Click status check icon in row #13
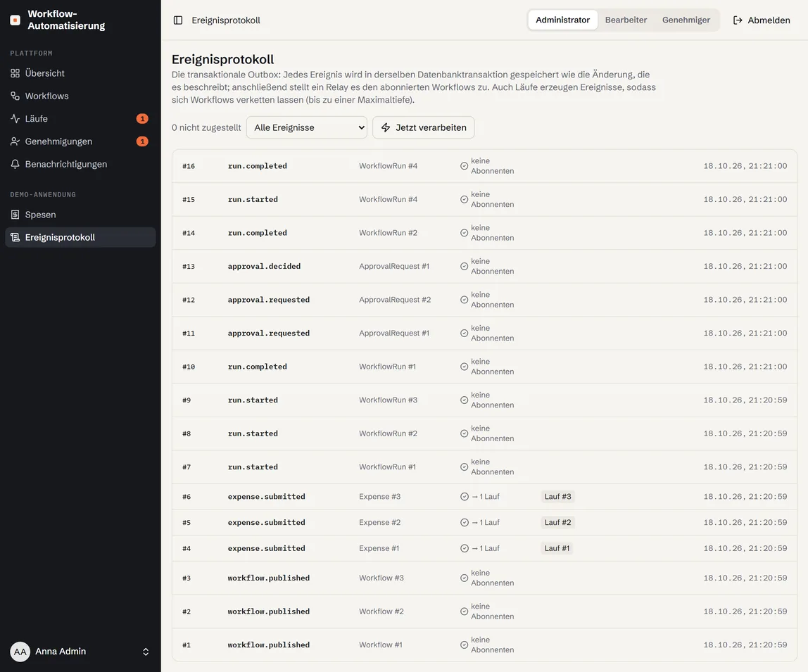The image size is (808, 672). coord(465,267)
